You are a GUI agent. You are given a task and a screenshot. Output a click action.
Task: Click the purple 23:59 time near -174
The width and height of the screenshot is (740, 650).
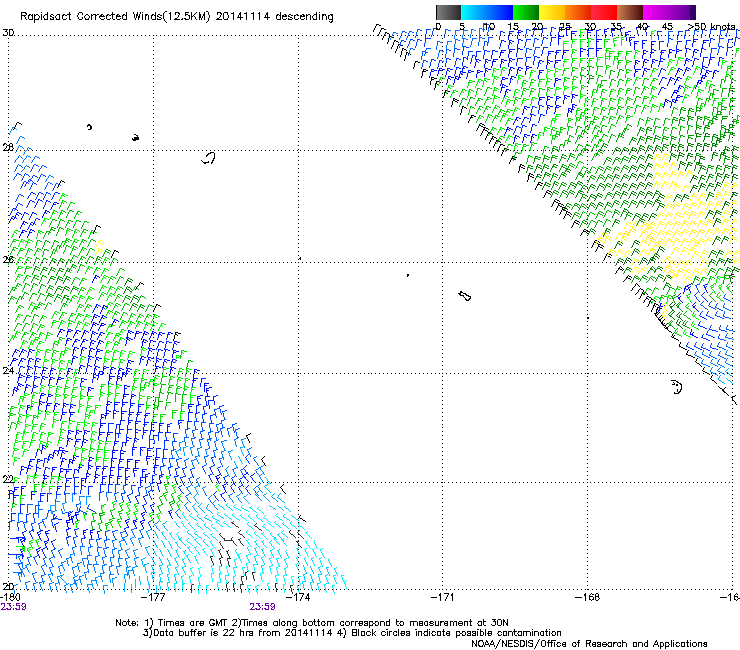[262, 607]
